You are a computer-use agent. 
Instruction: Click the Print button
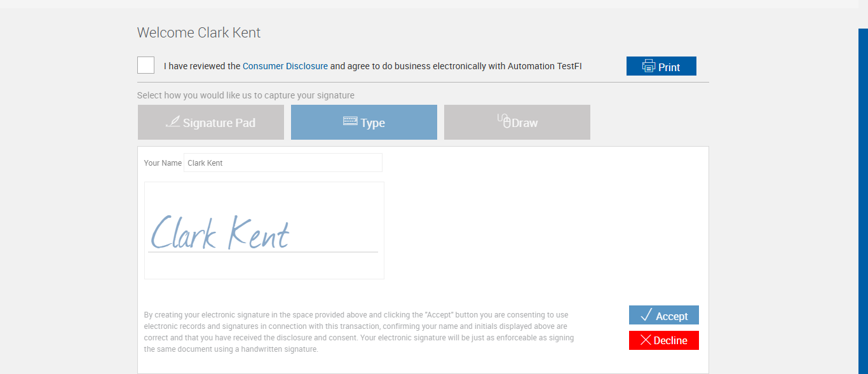661,66
